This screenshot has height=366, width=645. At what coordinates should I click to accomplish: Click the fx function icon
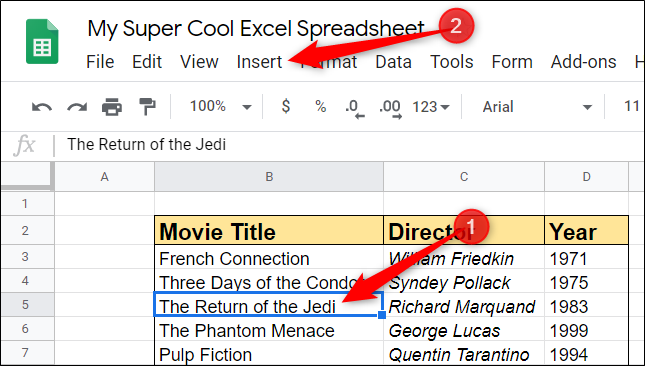coord(24,145)
